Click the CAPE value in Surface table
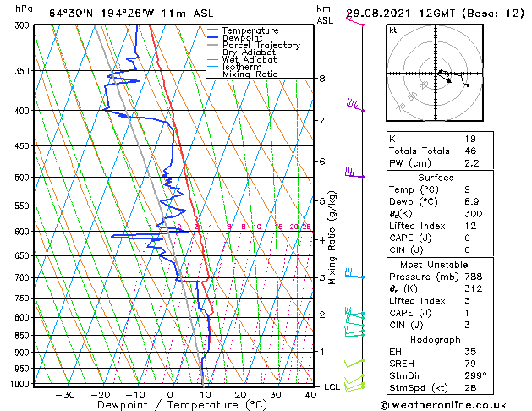 pyautogui.click(x=467, y=238)
